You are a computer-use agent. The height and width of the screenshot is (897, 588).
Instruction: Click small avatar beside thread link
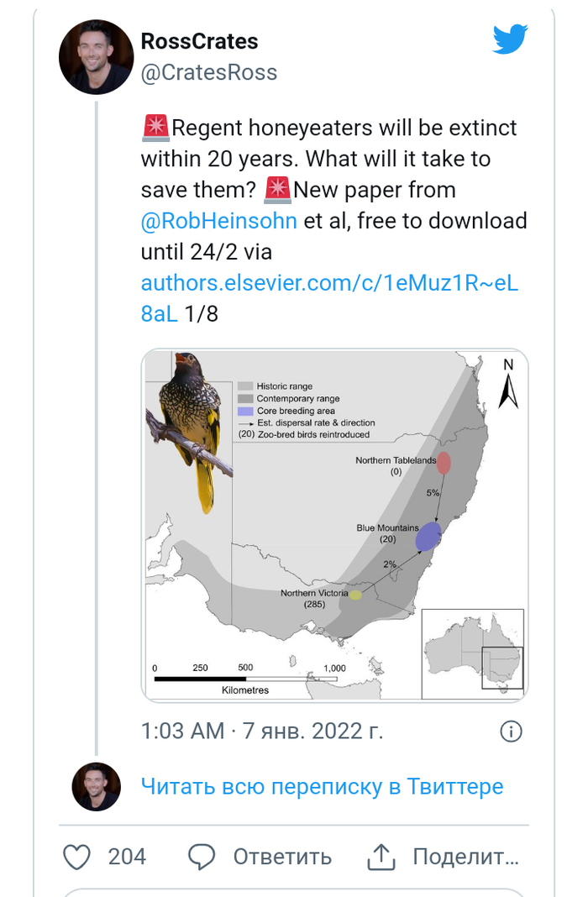click(96, 787)
